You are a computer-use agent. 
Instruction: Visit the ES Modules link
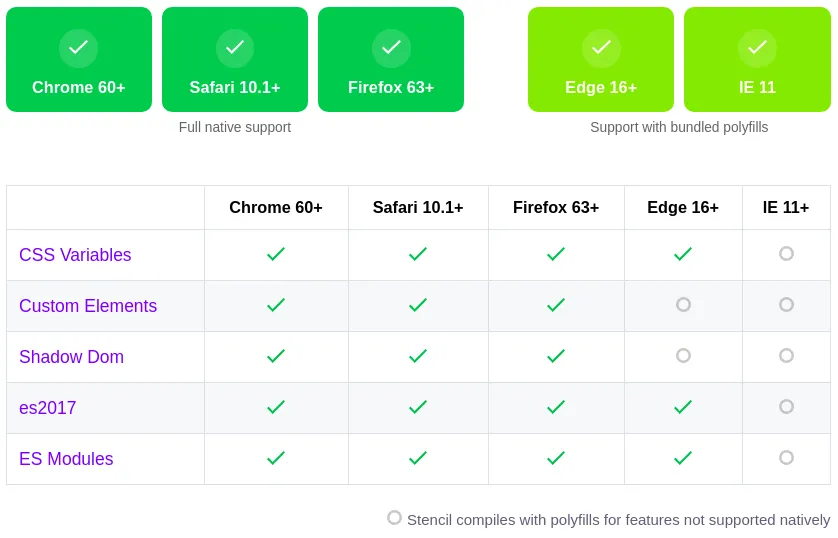(66, 459)
